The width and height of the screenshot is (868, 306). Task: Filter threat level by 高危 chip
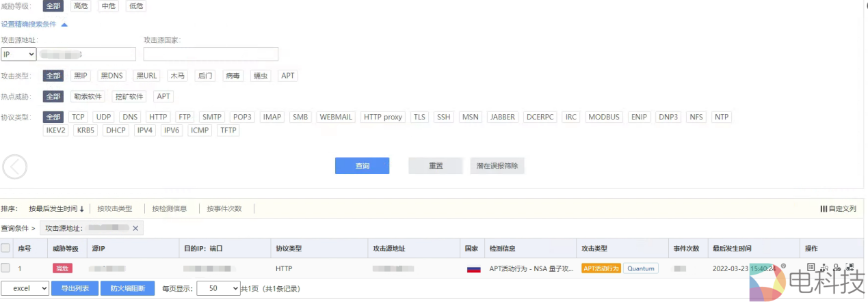(x=81, y=5)
